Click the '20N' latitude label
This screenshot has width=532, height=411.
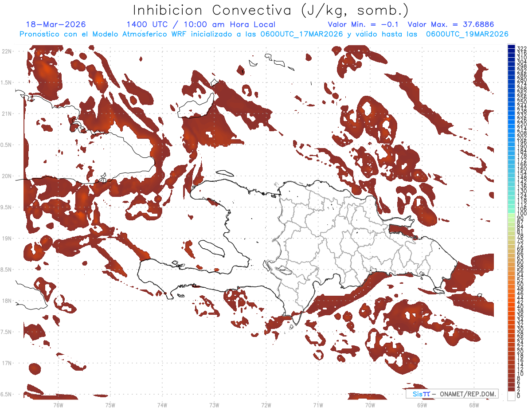pyautogui.click(x=7, y=176)
